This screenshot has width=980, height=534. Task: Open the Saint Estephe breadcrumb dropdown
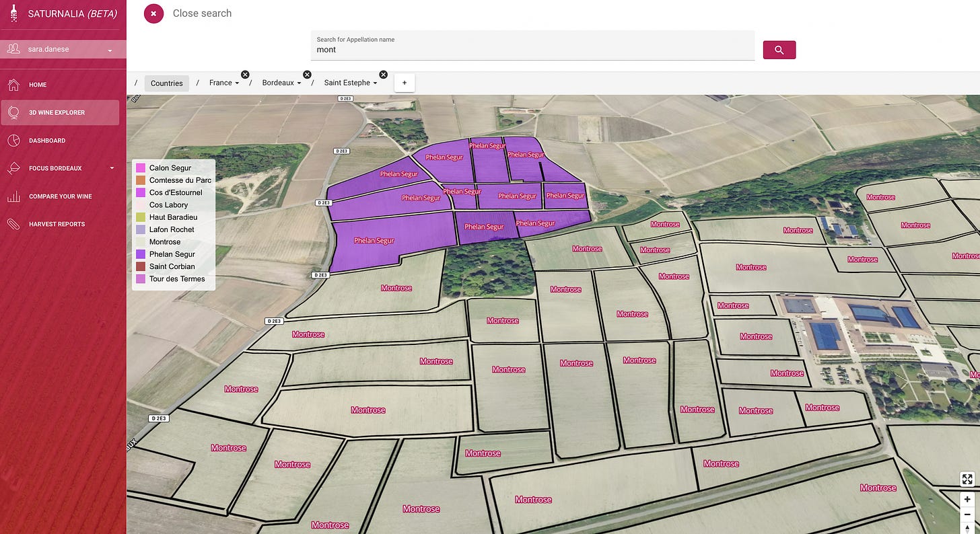[351, 83]
